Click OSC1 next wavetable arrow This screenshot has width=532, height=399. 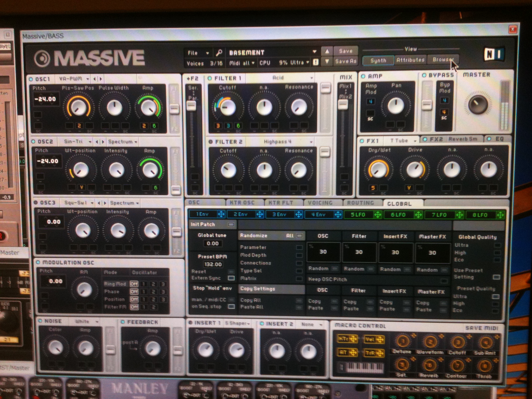(x=101, y=79)
